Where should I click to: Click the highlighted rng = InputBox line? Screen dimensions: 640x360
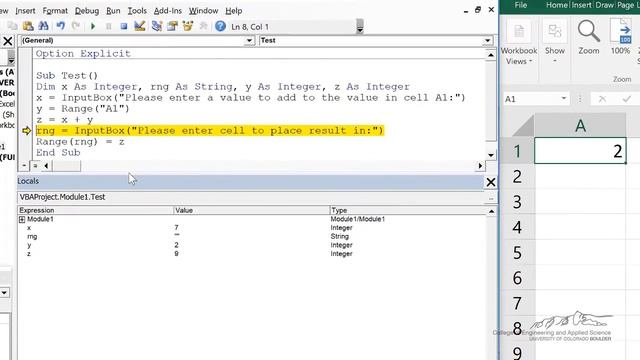coord(210,131)
